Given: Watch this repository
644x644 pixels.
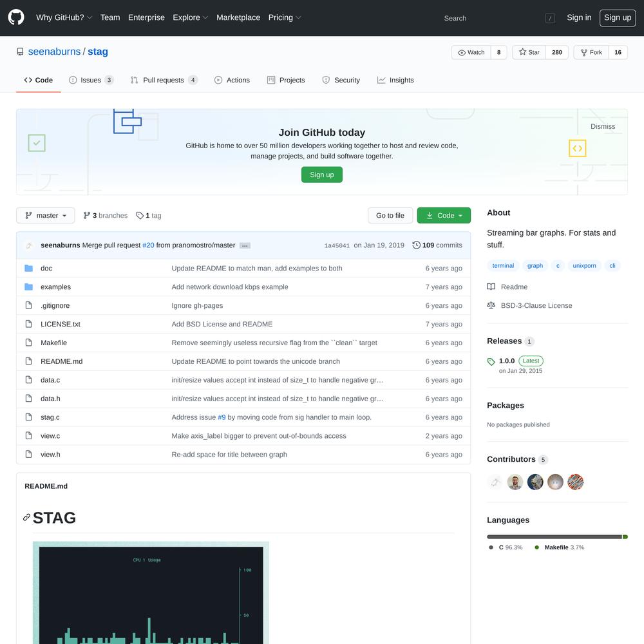Looking at the screenshot, I should point(471,52).
